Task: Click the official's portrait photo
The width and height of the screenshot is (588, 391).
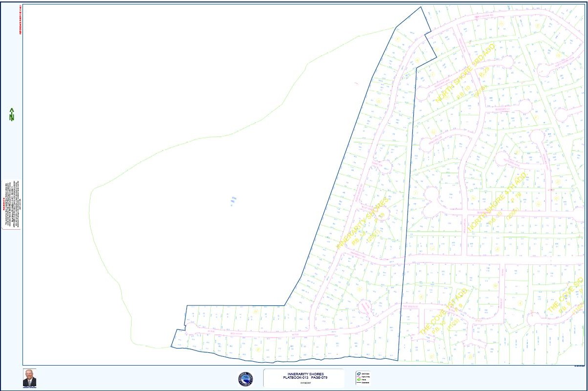Action: tap(29, 378)
